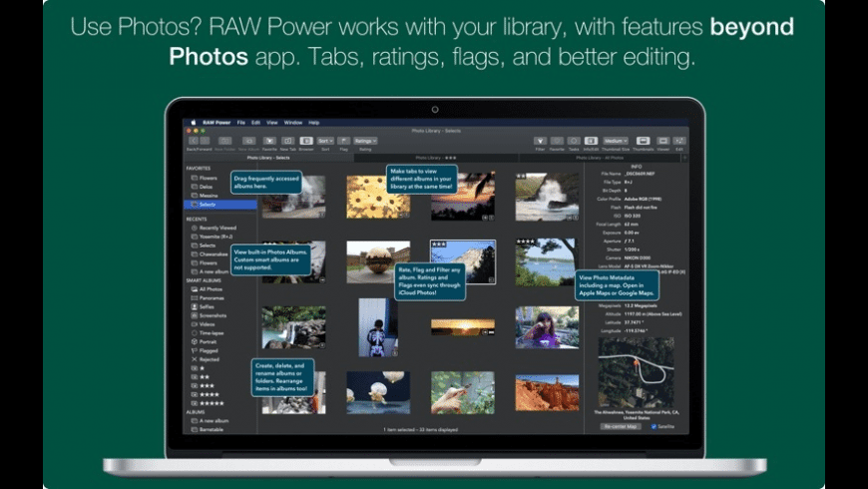
Task: Click the Favorite filter icon next to Tasks
Action: [557, 142]
